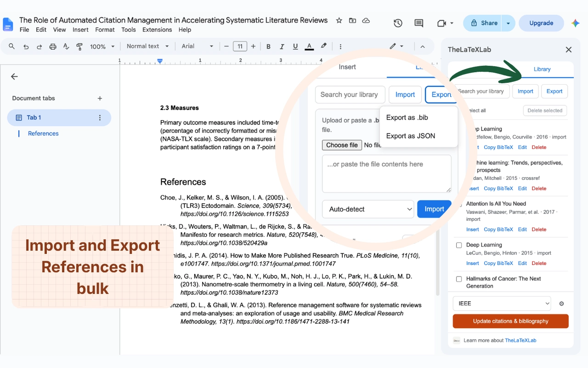Click Import button in sidebar library
Image resolution: width=588 pixels, height=368 pixels.
525,91
